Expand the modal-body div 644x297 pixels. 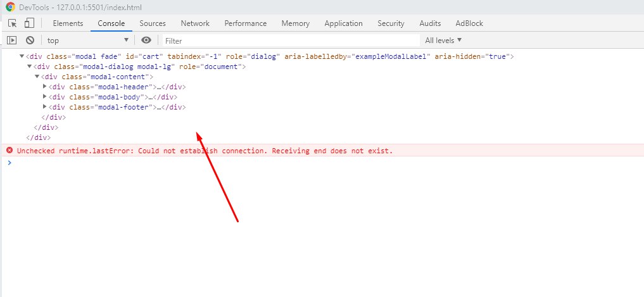(x=45, y=97)
